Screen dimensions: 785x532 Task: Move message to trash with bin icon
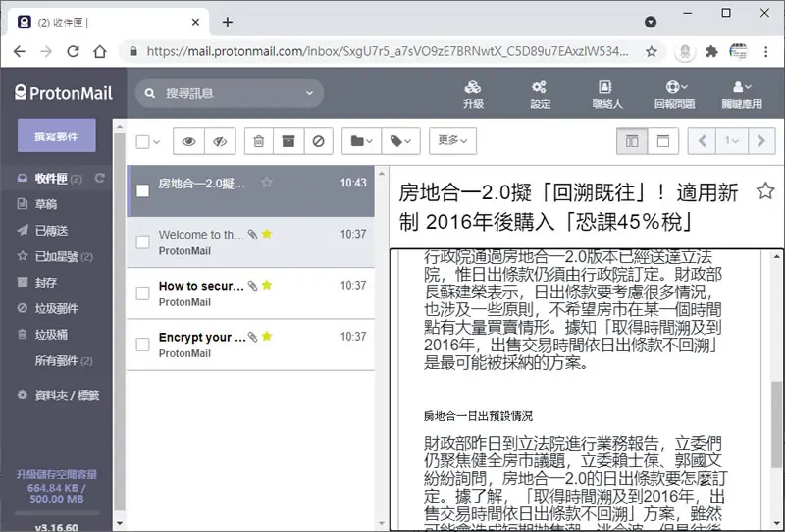[259, 141]
